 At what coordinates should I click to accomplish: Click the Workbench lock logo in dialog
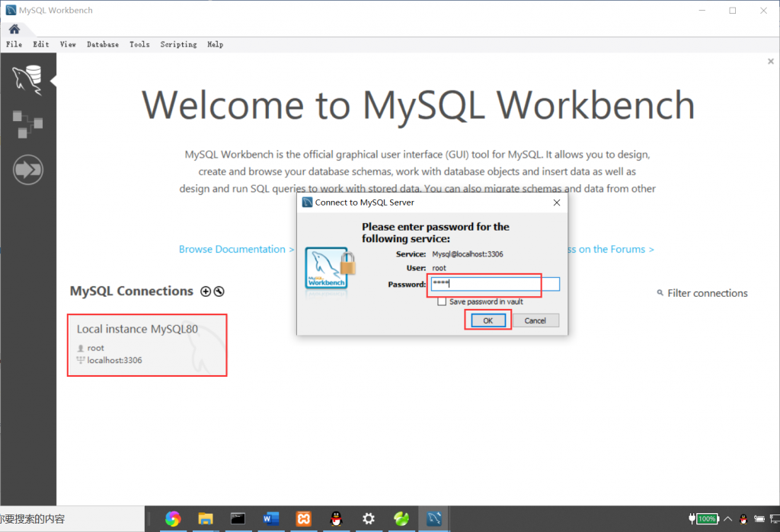tap(330, 269)
